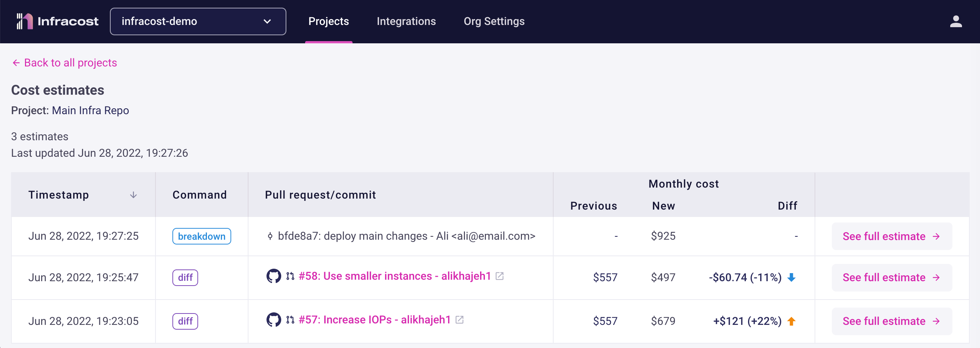This screenshot has width=980, height=348.
Task: Open PR #57 via its external link icon
Action: [x=460, y=320]
